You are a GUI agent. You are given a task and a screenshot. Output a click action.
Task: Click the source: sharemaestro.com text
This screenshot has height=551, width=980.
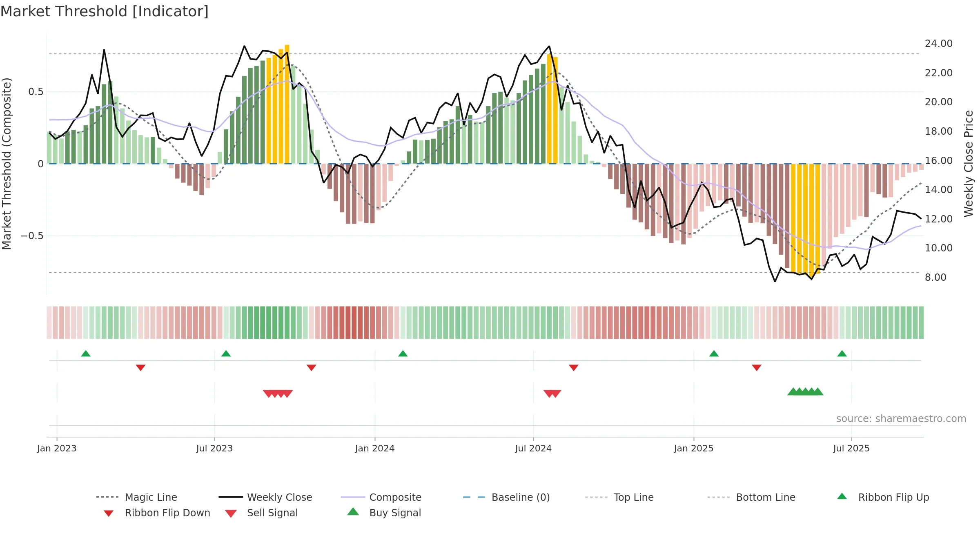click(x=901, y=419)
